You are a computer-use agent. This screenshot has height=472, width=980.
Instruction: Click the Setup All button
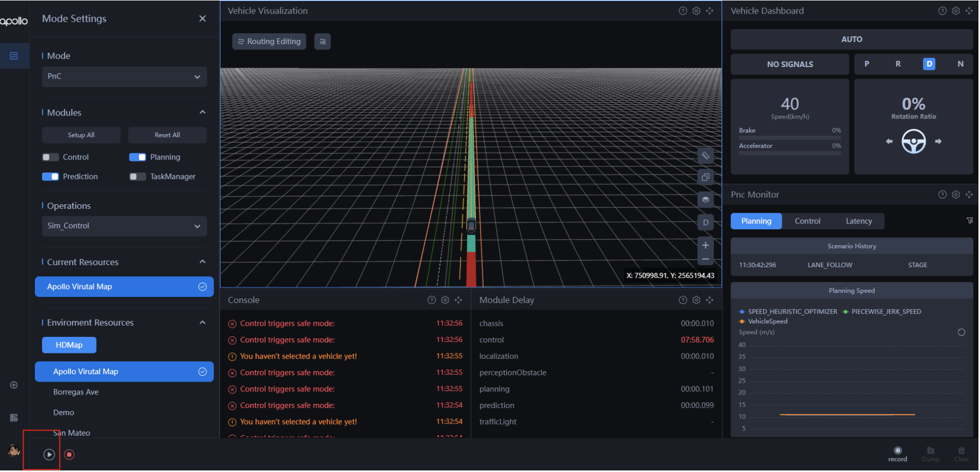click(x=81, y=135)
